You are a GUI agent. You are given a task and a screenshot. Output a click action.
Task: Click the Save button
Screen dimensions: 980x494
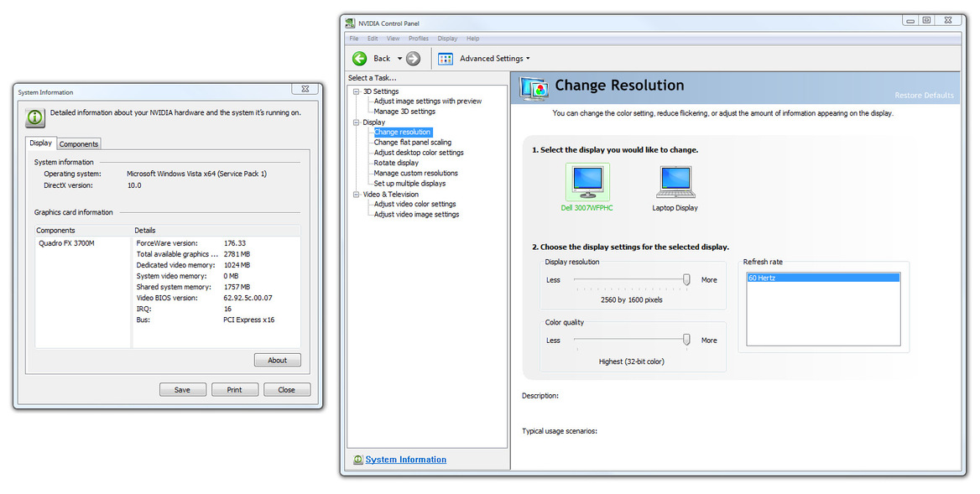[183, 390]
